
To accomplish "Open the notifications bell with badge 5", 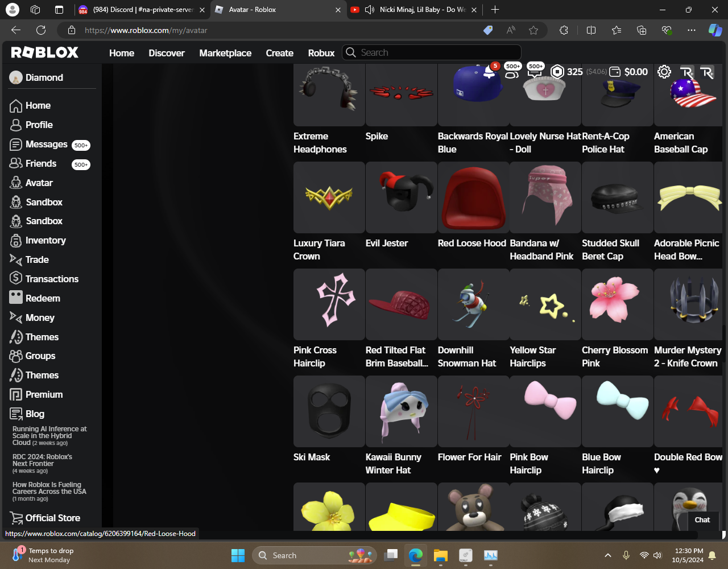I will [x=489, y=72].
